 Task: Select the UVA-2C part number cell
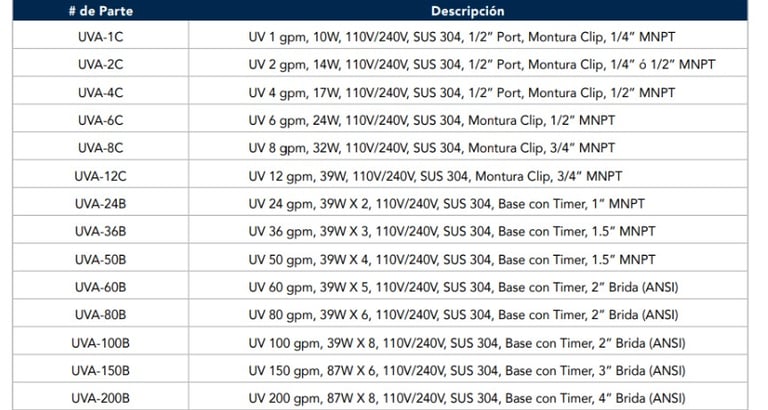coord(100,64)
